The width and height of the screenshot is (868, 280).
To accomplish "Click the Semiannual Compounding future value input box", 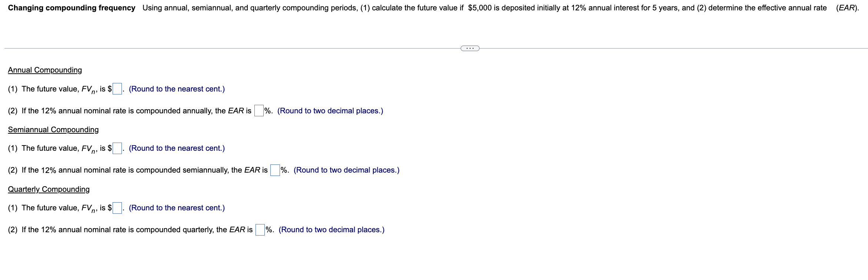I will (117, 147).
